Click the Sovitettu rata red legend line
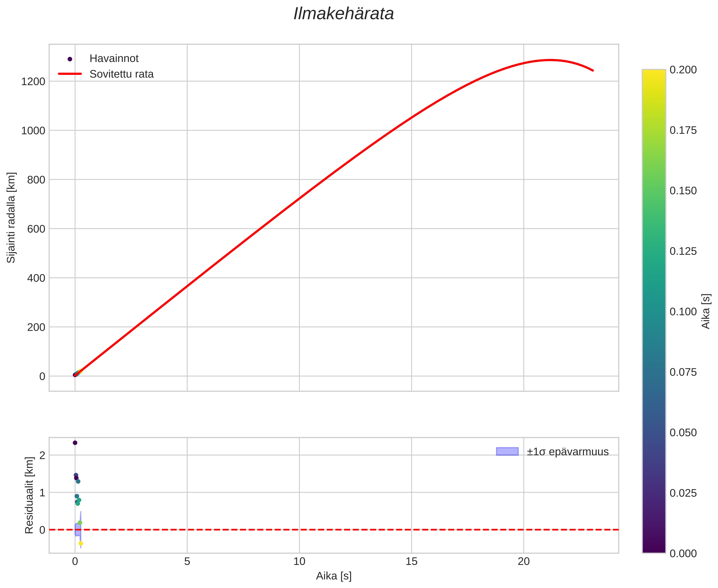 (70, 74)
